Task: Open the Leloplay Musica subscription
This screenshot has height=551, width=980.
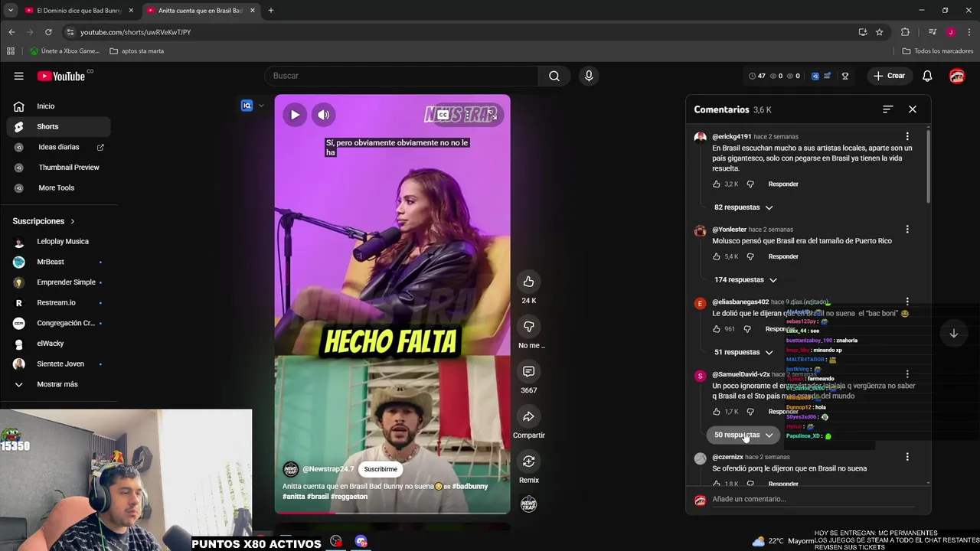Action: click(x=58, y=241)
